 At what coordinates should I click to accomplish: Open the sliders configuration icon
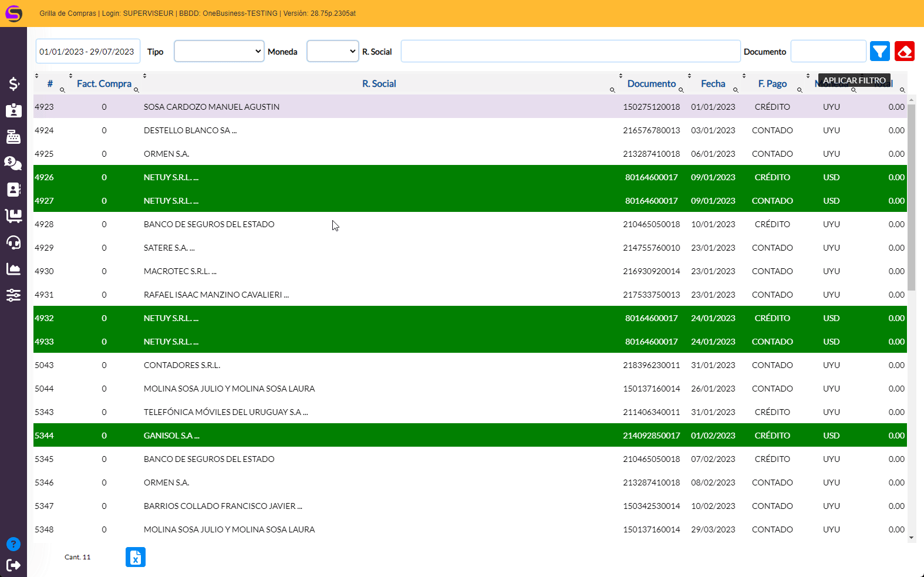pos(14,295)
